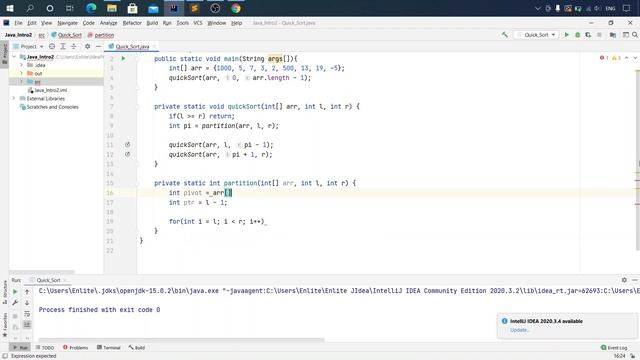Click the error count indicator in editor

click(604, 58)
